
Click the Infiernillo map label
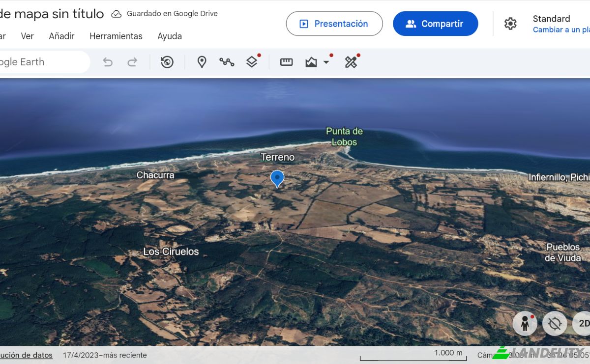click(559, 177)
